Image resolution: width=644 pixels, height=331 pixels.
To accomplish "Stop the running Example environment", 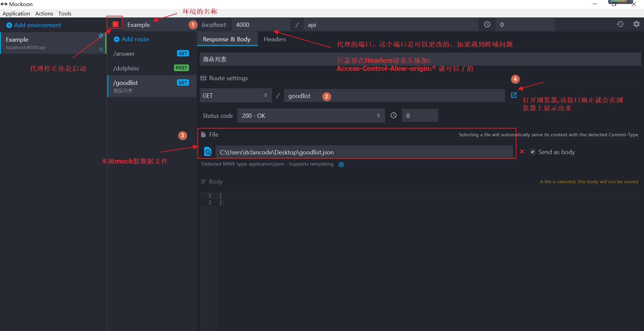I will [115, 24].
